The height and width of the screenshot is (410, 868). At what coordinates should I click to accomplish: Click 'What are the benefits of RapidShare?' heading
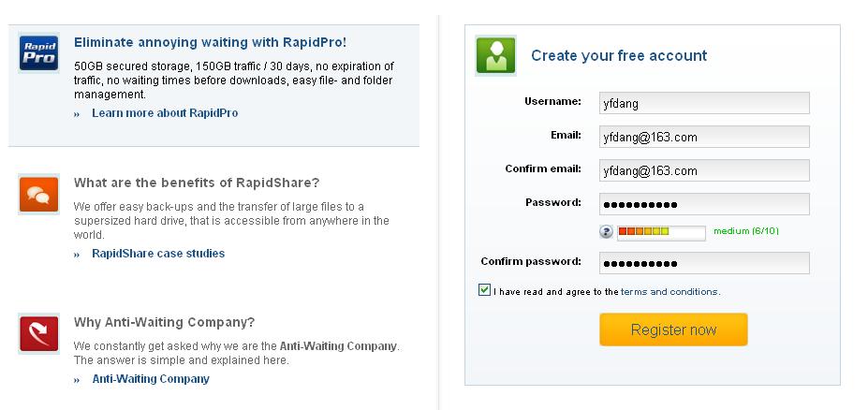point(197,183)
